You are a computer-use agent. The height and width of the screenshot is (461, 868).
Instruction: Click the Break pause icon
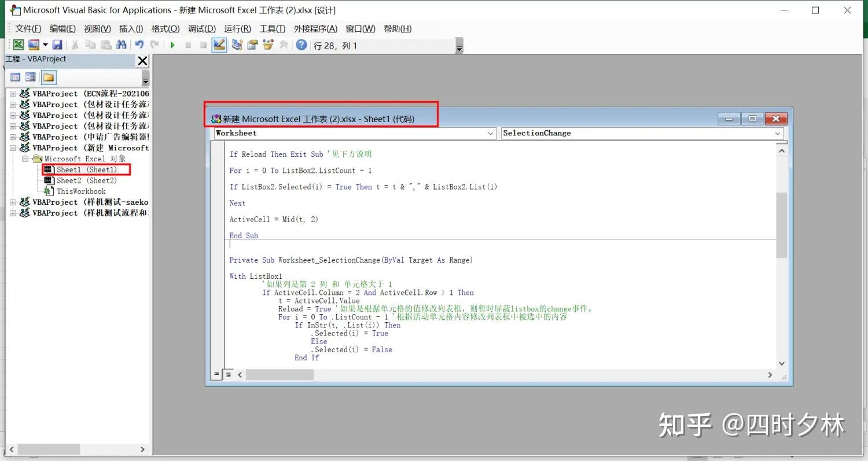pyautogui.click(x=188, y=45)
